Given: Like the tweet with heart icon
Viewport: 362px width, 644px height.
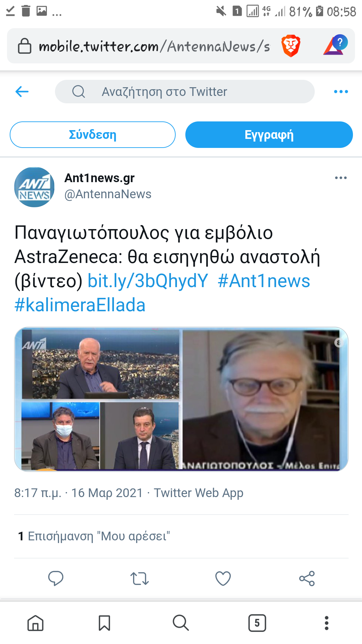Looking at the screenshot, I should click(223, 578).
